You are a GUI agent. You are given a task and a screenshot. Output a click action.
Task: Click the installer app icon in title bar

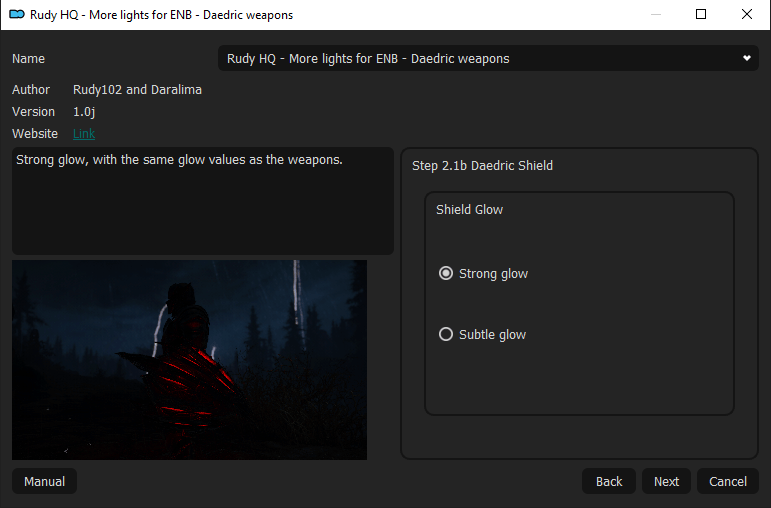17,14
